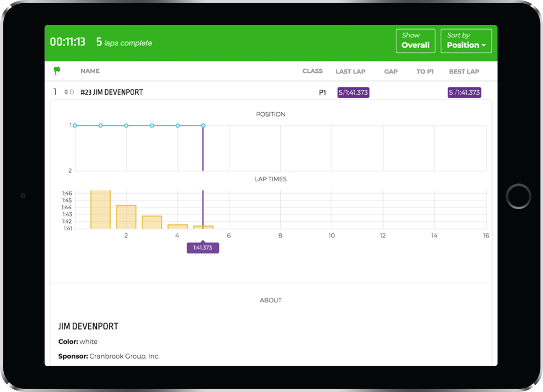The width and height of the screenshot is (543, 392).
Task: Click the purple last lap time badge
Action: pos(353,93)
